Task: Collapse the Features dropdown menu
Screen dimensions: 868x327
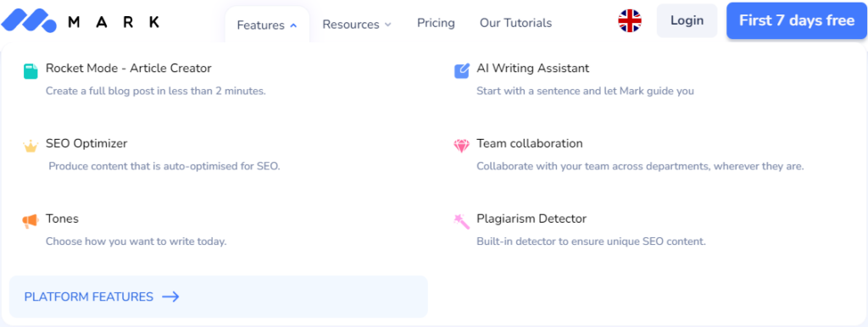Action: tap(267, 25)
